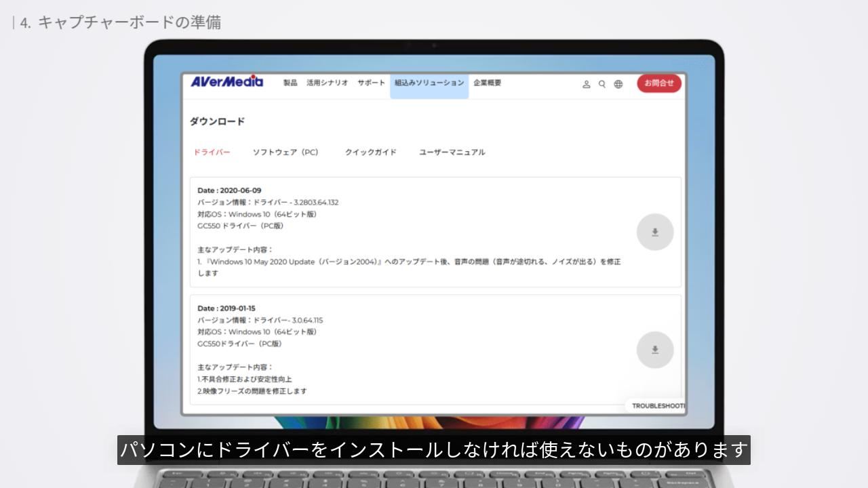Open the user account icon
Screen dimensions: 868x488
click(x=587, y=85)
